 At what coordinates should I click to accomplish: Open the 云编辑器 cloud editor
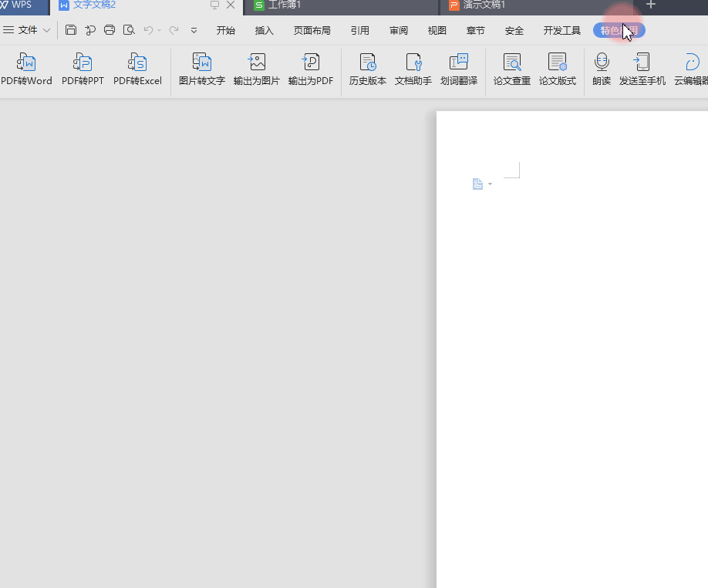(x=691, y=70)
